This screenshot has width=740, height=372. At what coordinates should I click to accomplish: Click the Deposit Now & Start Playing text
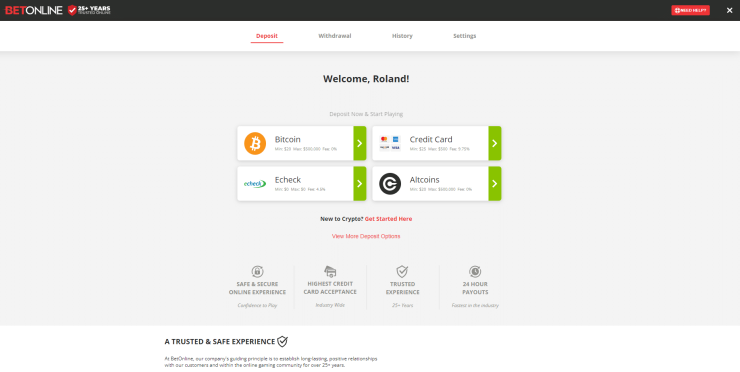pyautogui.click(x=366, y=114)
